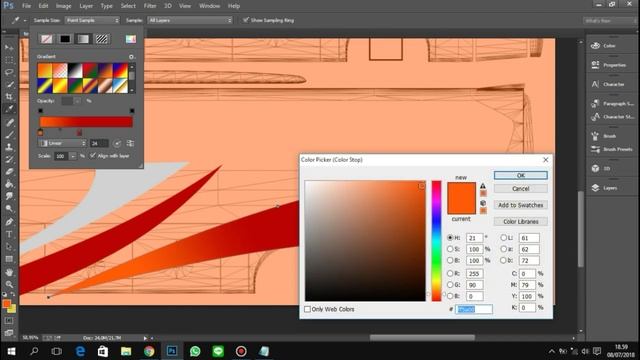This screenshot has height=360, width=640.
Task: Select the Move tool
Action: [9, 48]
